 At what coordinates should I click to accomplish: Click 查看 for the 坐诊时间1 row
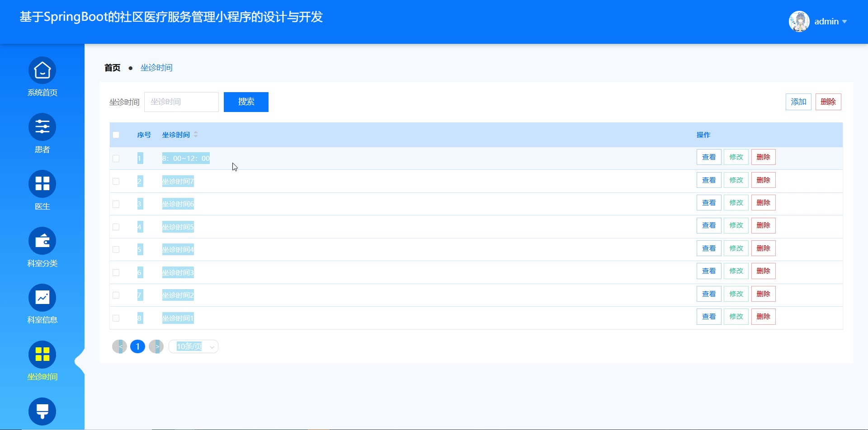coord(709,317)
